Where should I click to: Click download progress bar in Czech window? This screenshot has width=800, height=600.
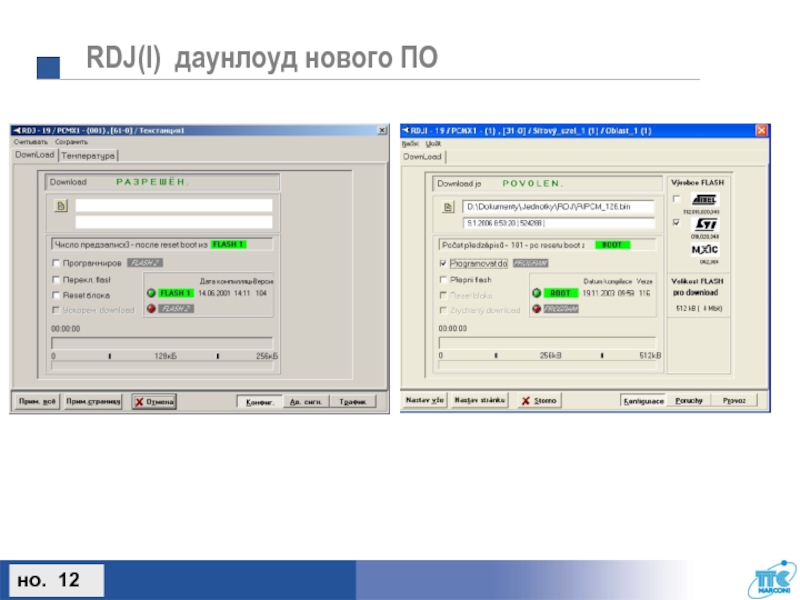(x=547, y=342)
